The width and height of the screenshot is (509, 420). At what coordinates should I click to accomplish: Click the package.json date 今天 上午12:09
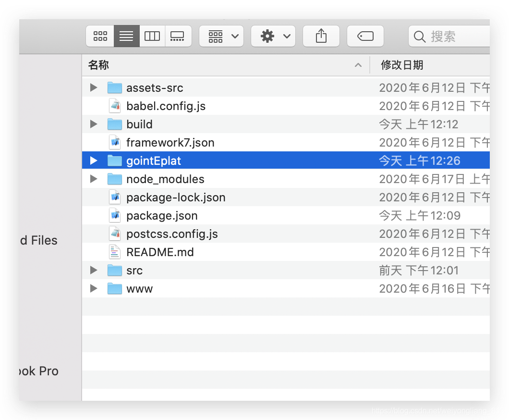tap(420, 215)
